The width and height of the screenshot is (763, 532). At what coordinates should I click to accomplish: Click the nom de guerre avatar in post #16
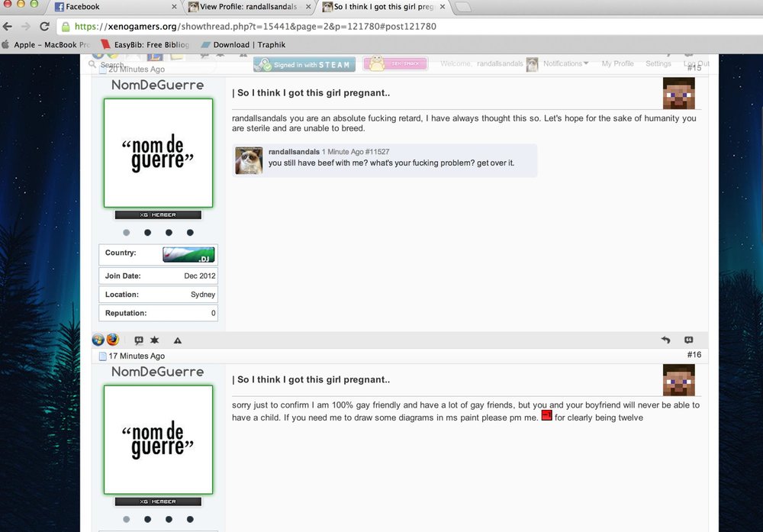pyautogui.click(x=158, y=440)
